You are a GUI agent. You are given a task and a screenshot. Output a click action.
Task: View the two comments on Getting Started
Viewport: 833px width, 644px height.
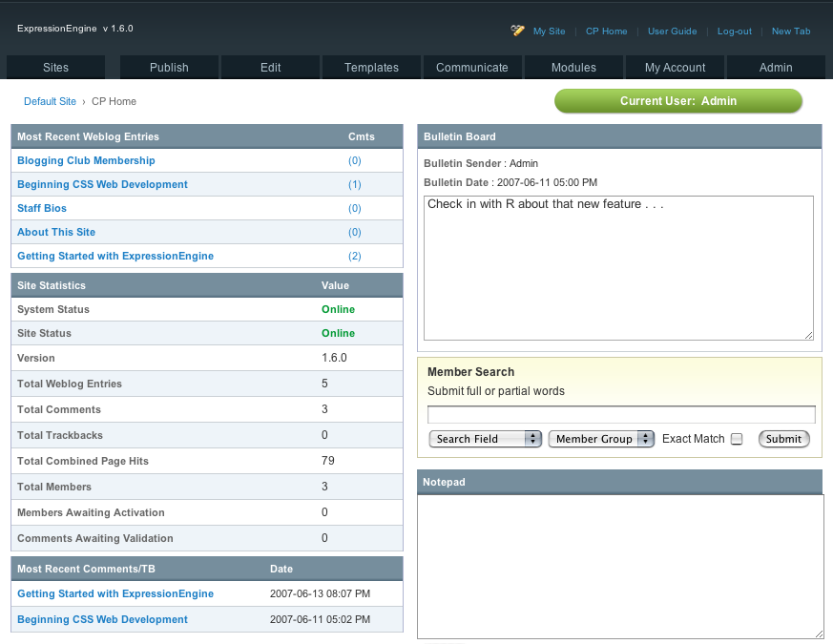pos(355,256)
